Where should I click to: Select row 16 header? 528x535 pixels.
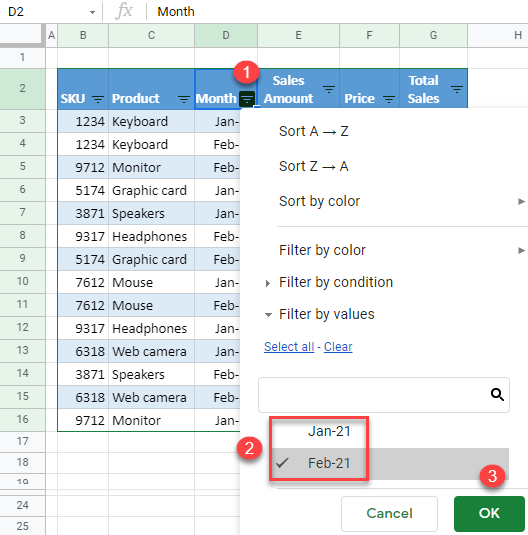(23, 419)
